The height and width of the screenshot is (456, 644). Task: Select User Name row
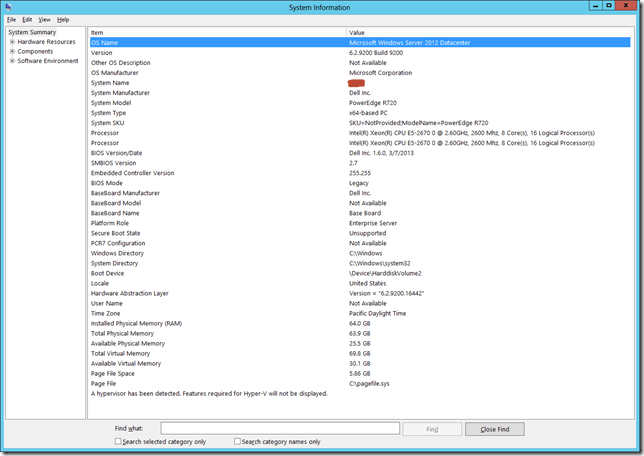[x=360, y=303]
